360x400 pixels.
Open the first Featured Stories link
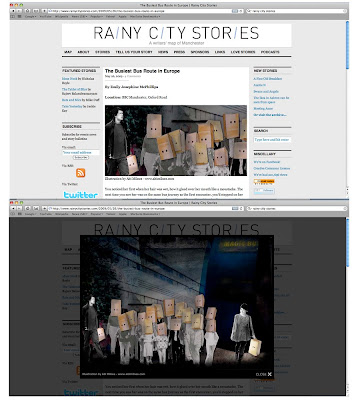(x=69, y=79)
